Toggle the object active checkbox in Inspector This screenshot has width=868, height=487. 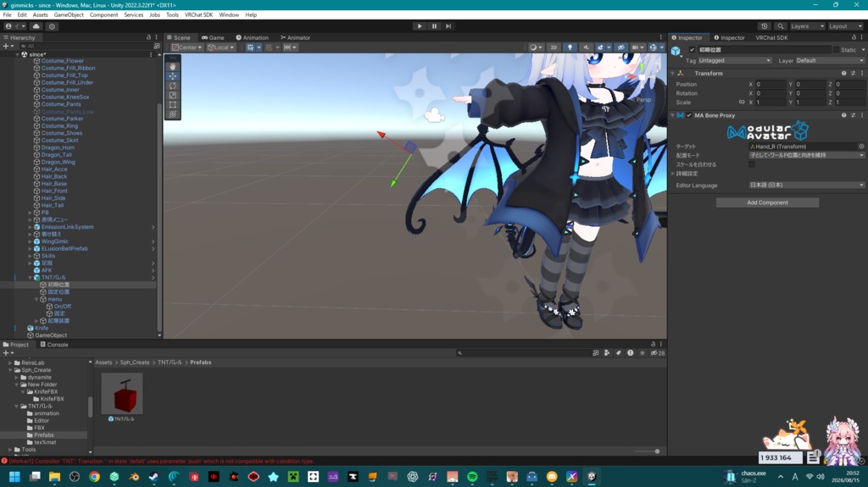692,50
